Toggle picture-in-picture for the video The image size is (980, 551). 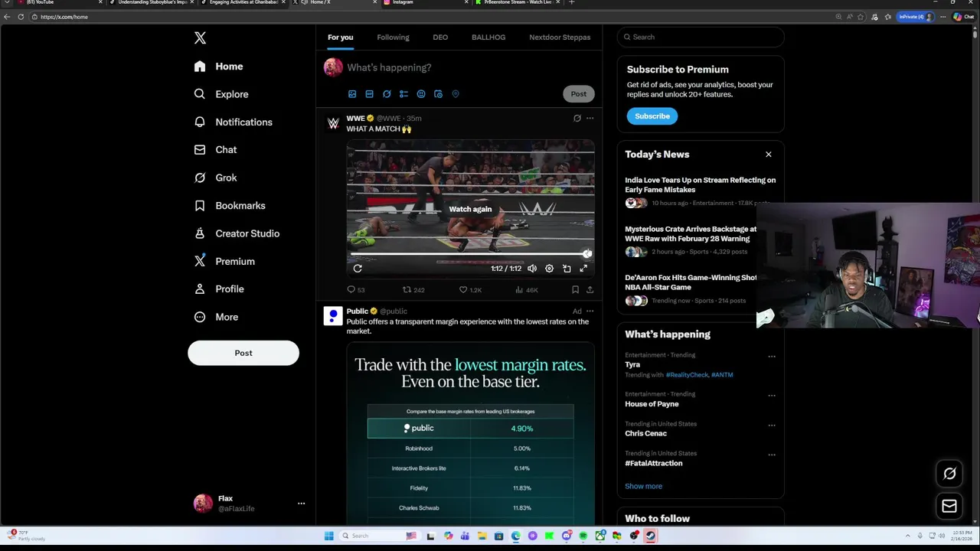coord(567,269)
